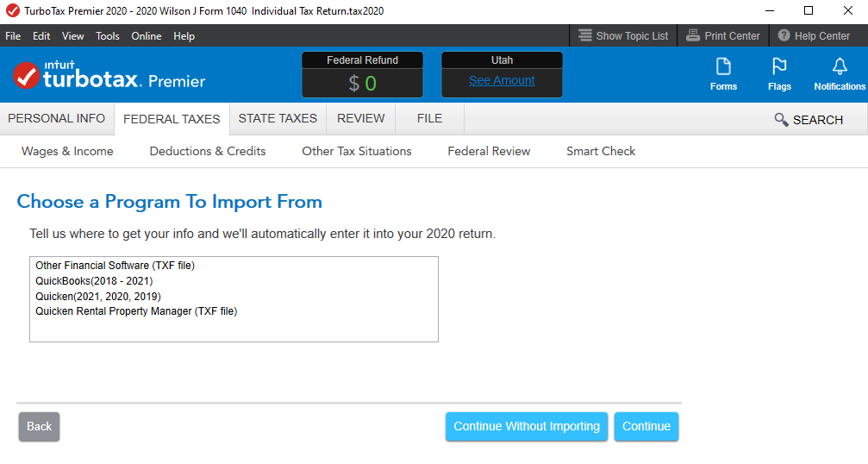Go to Other Tax Situations section
Image resolution: width=868 pixels, height=464 pixels.
[x=357, y=151]
